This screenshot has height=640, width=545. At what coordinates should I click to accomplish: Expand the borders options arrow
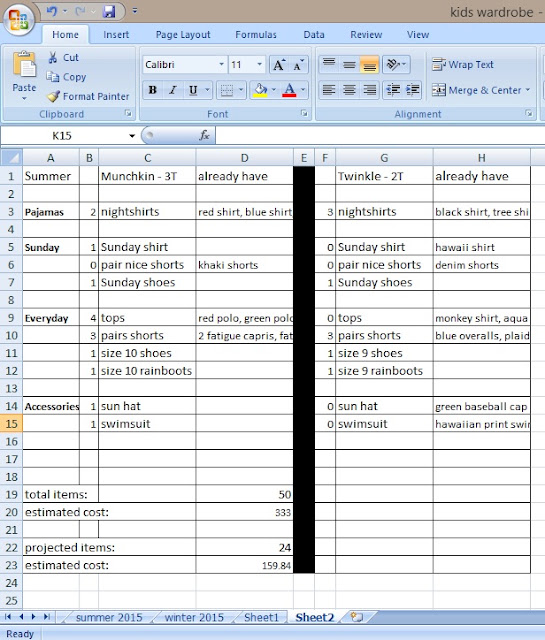[241, 90]
